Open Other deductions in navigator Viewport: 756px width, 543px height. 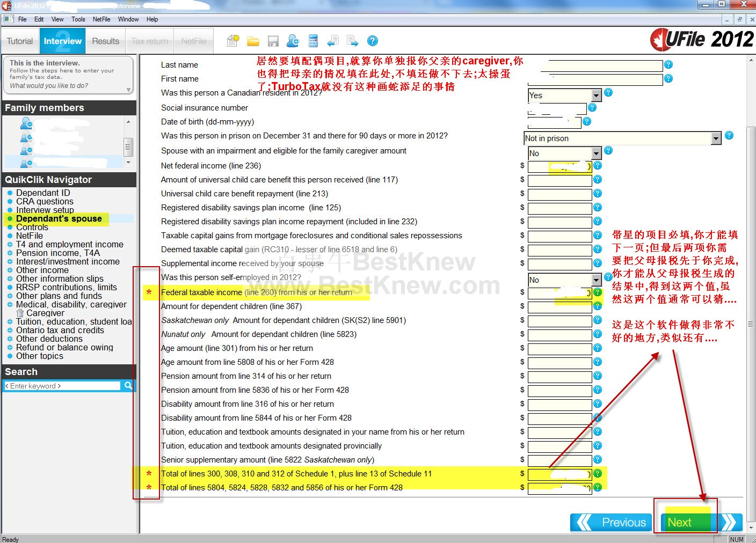(x=49, y=339)
